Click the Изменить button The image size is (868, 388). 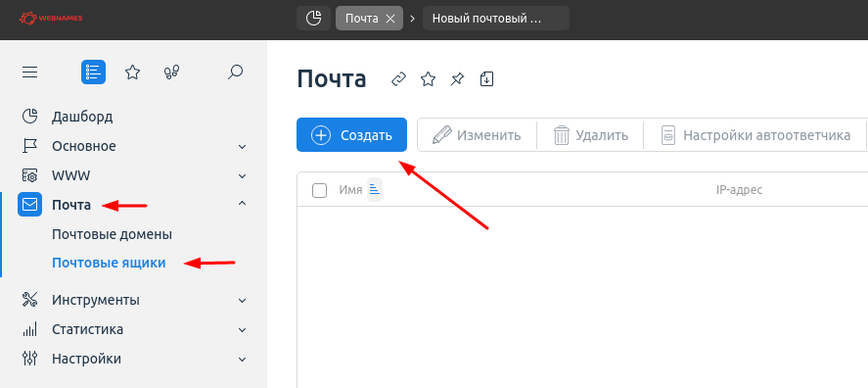coord(477,134)
